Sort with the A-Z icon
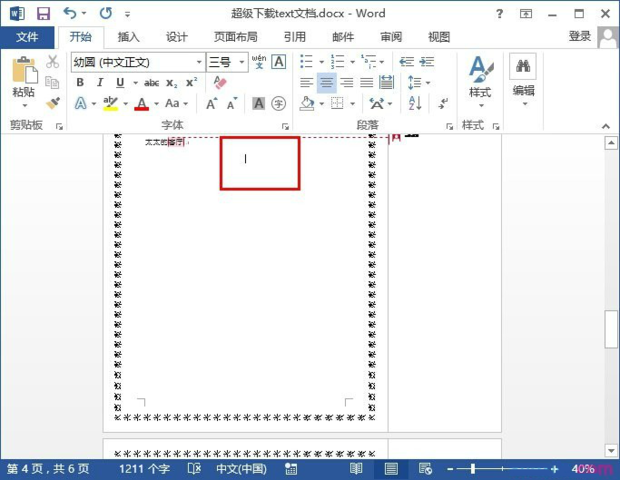This screenshot has height=480, width=620. tap(415, 104)
